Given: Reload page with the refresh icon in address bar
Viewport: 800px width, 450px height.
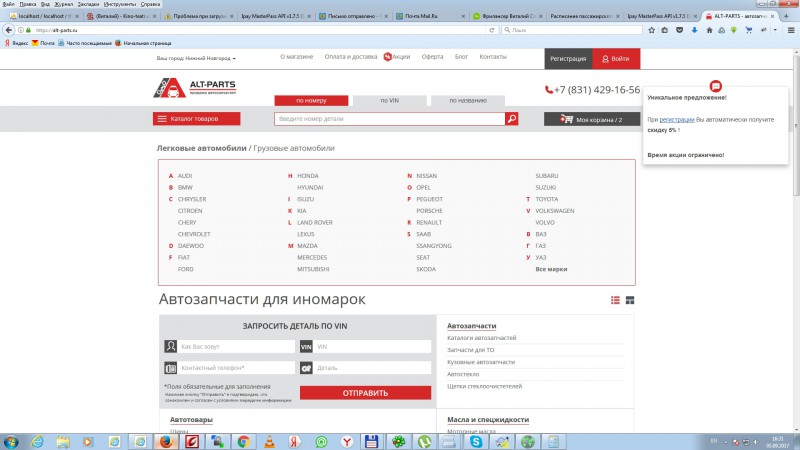Looking at the screenshot, I should point(492,30).
